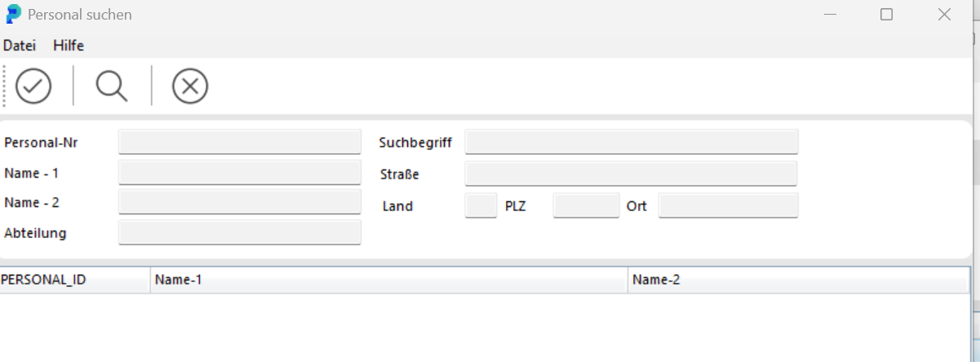Focus the Straße input field
The height and width of the screenshot is (362, 980).
pos(631,173)
